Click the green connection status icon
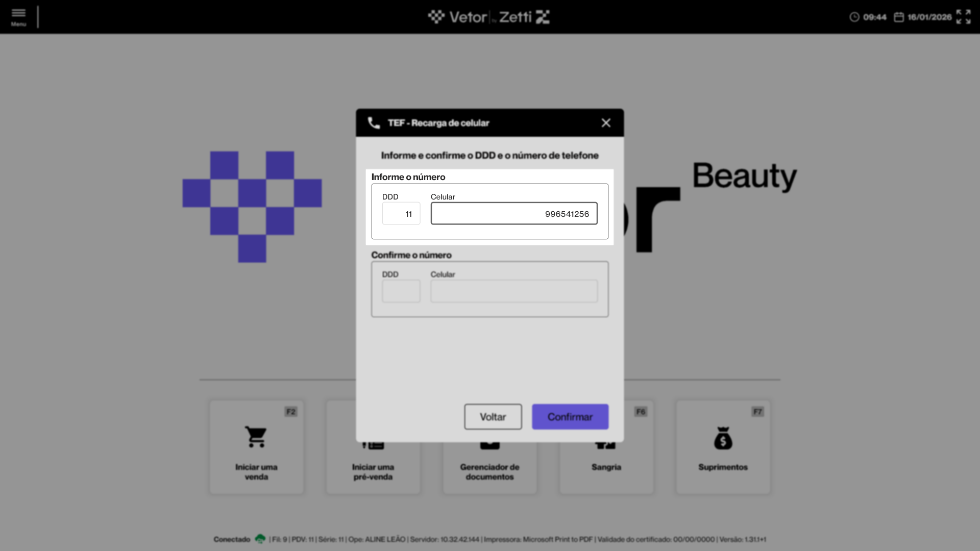This screenshot has width=980, height=551. tap(260, 539)
